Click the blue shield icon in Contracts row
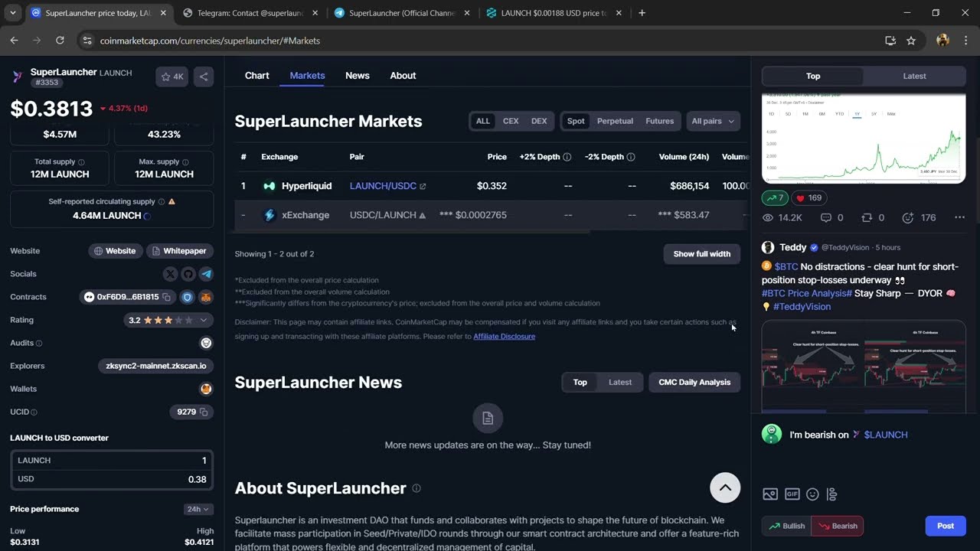Viewport: 980px width, 551px height. (188, 297)
